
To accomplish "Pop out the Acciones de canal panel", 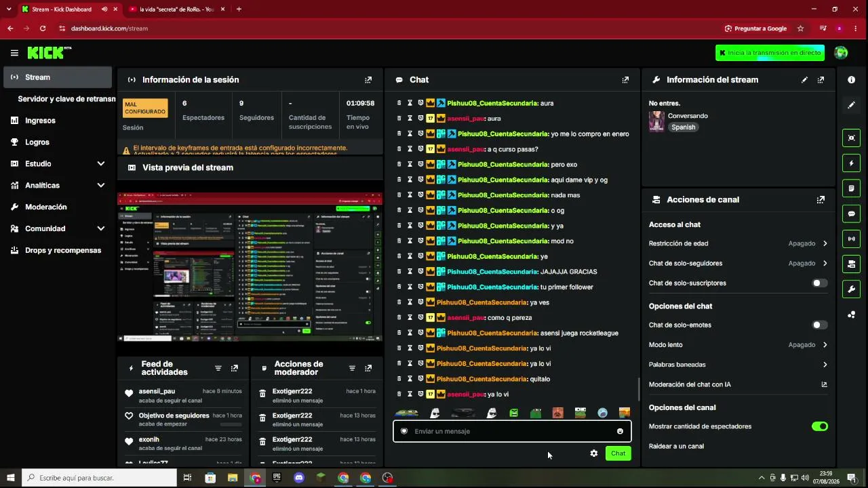I will point(821,200).
